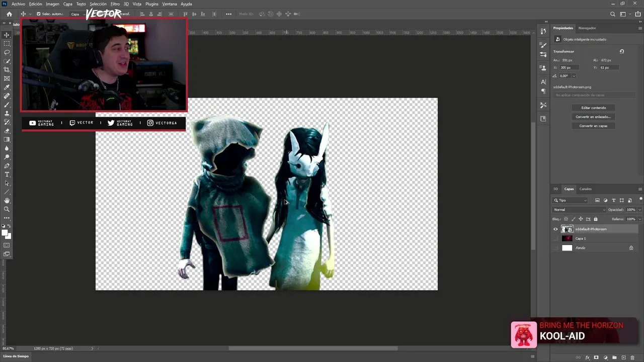Open the Character panel icon
Viewport: 644px width, 362px height.
point(543,81)
